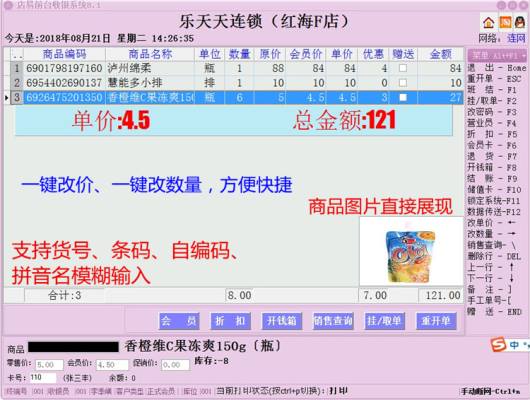
Task: Select menu item 会员卡 - F6
Action: click(492, 145)
